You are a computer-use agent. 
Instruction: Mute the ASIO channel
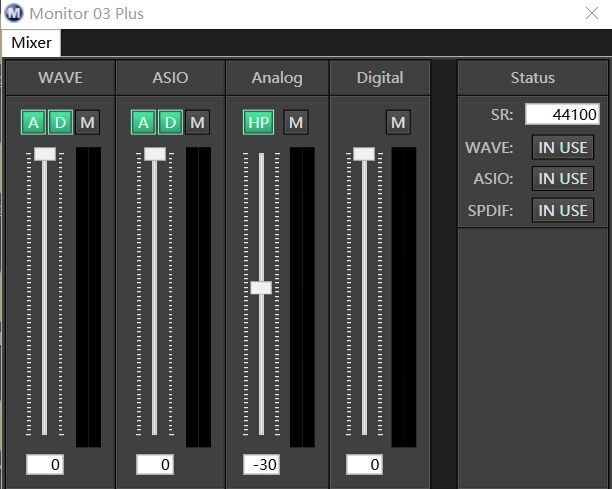click(198, 122)
